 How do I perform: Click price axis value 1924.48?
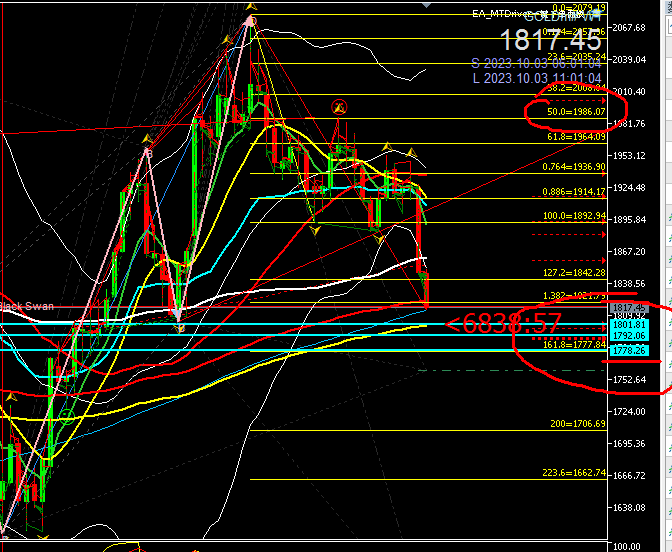pyautogui.click(x=629, y=188)
